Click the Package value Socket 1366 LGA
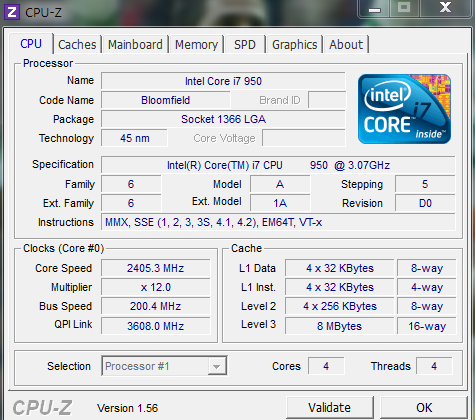Screen dimensions: 476x420 (x=223, y=119)
